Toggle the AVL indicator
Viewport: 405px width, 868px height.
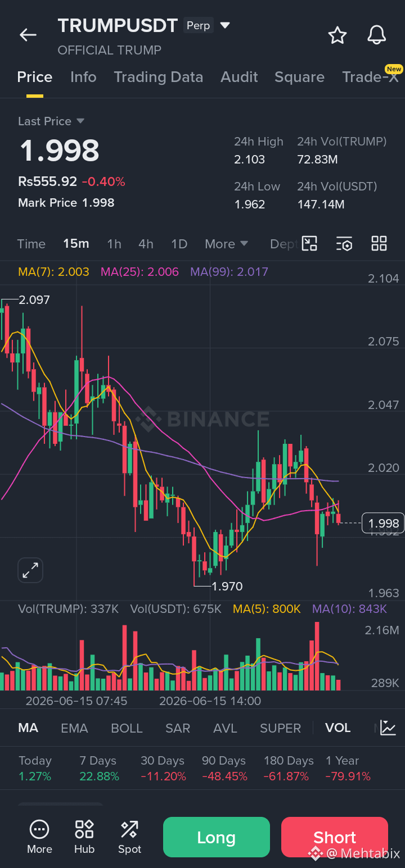pyautogui.click(x=225, y=728)
